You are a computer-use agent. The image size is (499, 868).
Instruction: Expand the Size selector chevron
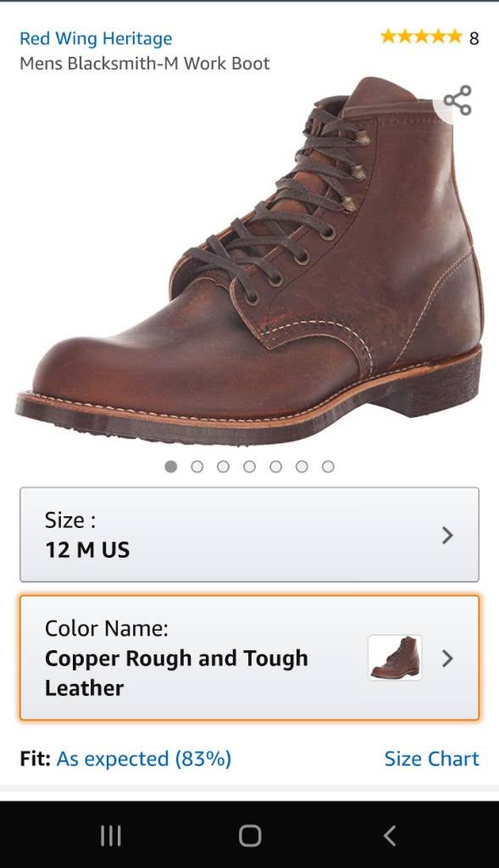point(447,535)
